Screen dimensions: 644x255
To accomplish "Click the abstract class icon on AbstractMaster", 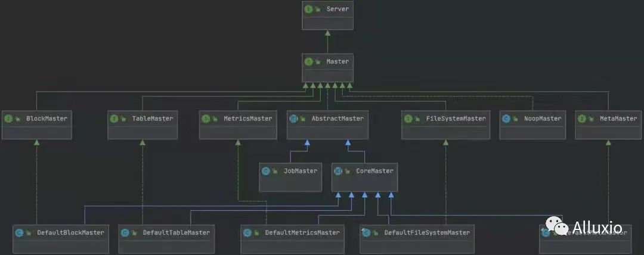I will (293, 119).
